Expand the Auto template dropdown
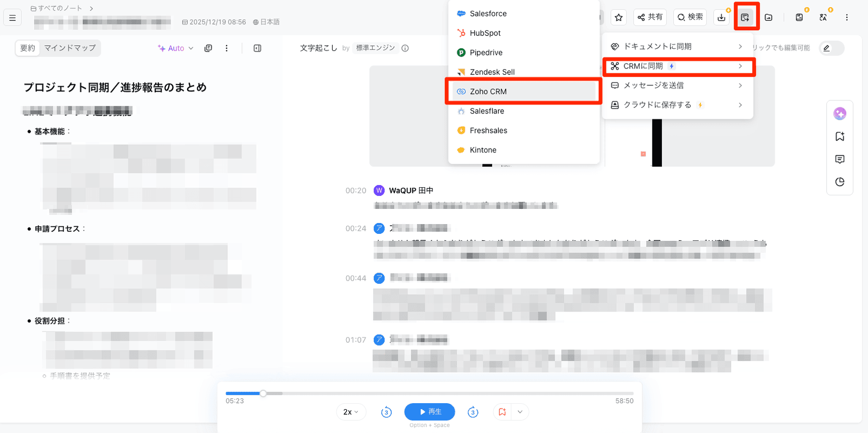The image size is (868, 433). pos(176,48)
